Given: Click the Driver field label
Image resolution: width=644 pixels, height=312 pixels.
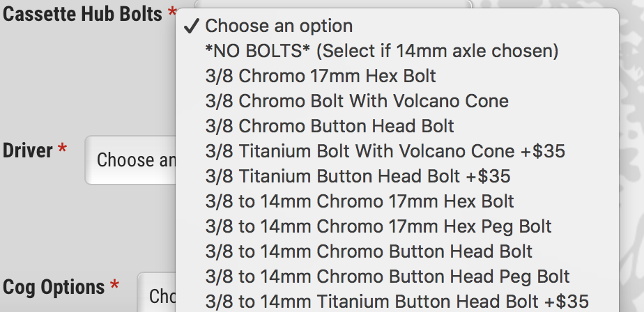Looking at the screenshot, I should pos(27,150).
